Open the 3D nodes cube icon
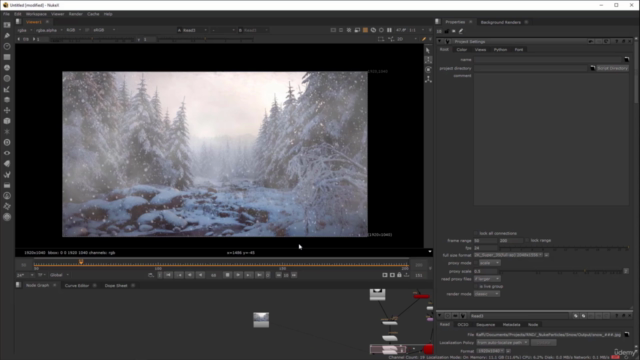The image size is (640, 360). click(7, 121)
